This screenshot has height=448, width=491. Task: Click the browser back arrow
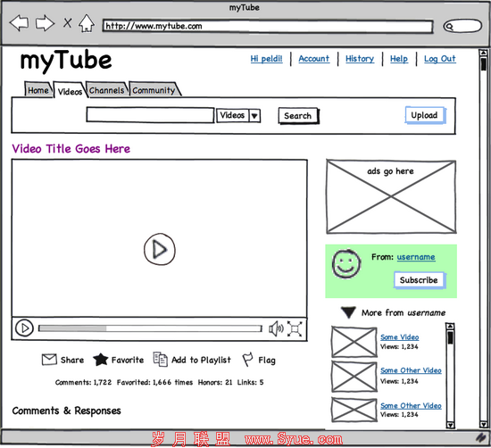click(20, 23)
